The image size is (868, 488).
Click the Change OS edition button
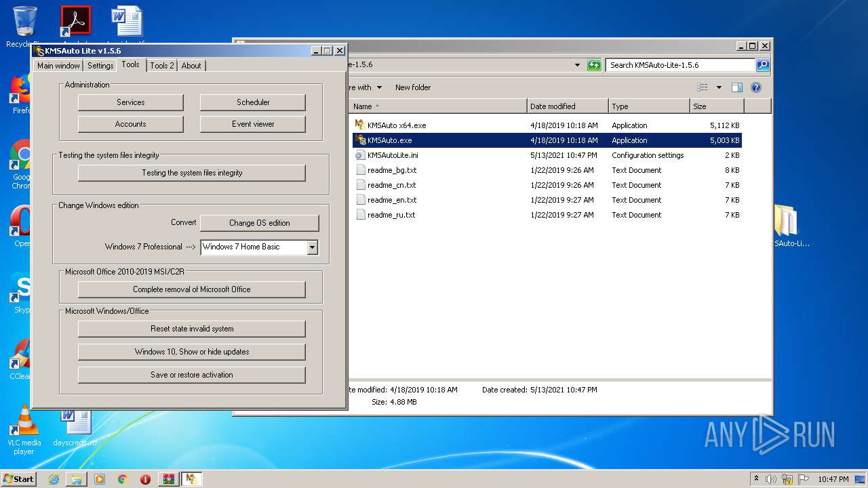[x=259, y=223]
